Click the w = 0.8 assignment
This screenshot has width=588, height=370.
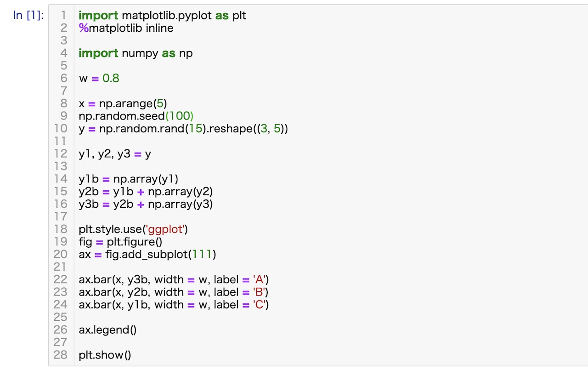click(x=99, y=78)
